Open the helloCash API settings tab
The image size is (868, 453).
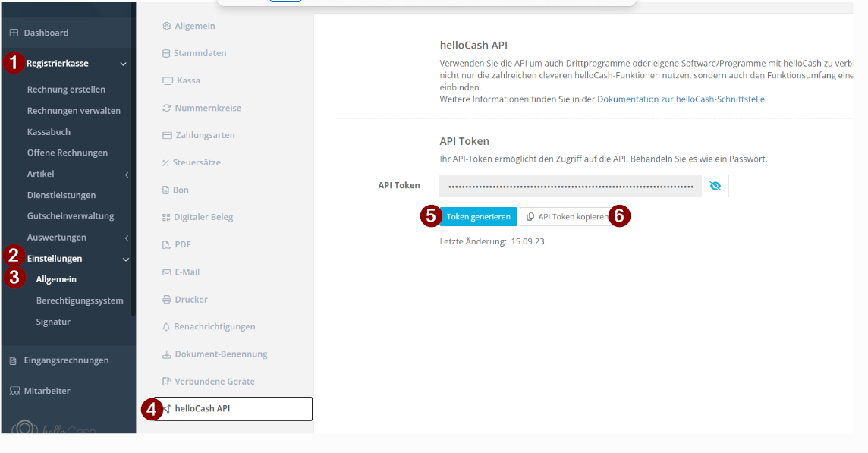(233, 409)
